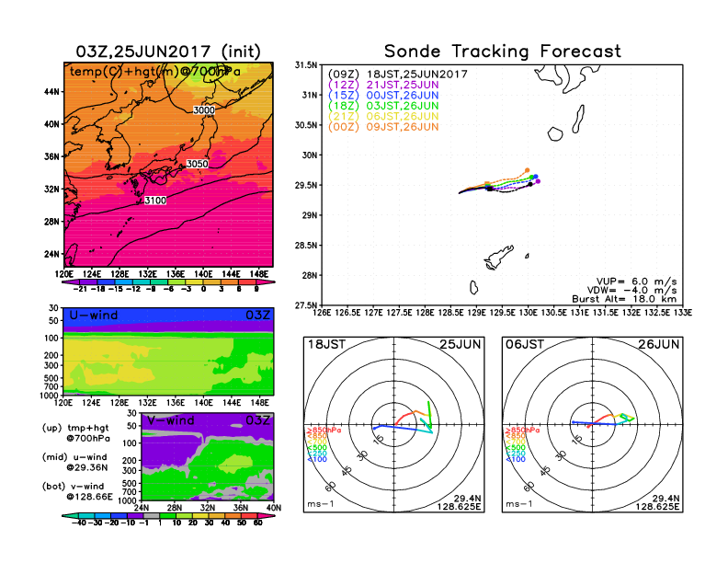Click the "133E" longitude label on sonde map
Image resolution: width=728 pixels, height=563 pixels.
pos(682,313)
